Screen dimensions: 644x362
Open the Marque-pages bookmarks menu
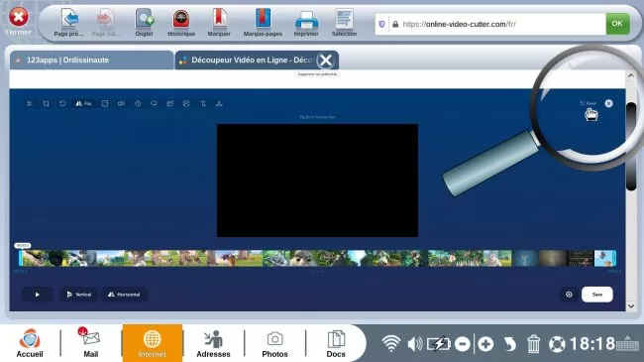point(263,23)
